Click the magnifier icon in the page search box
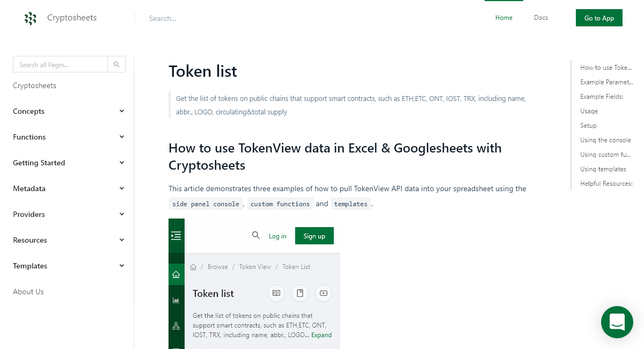 click(116, 64)
